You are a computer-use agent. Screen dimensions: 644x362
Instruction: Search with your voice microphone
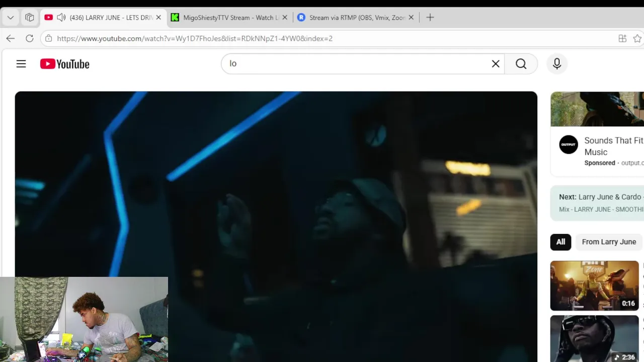point(557,64)
